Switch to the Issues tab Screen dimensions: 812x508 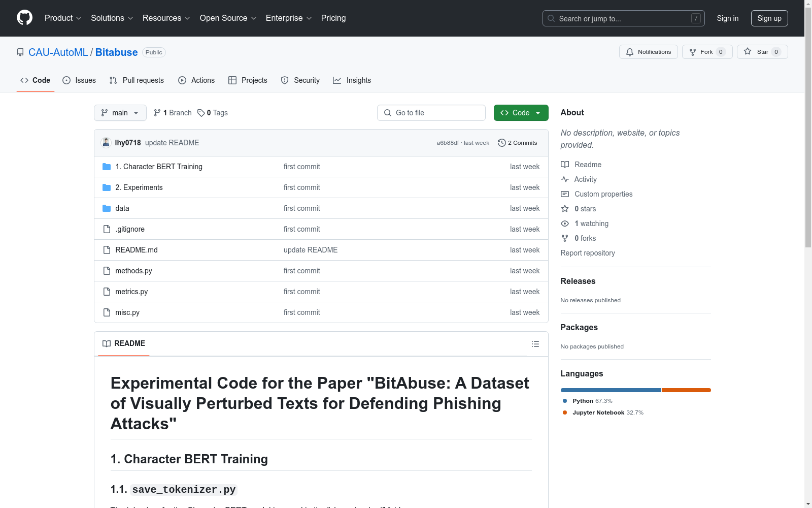point(79,80)
